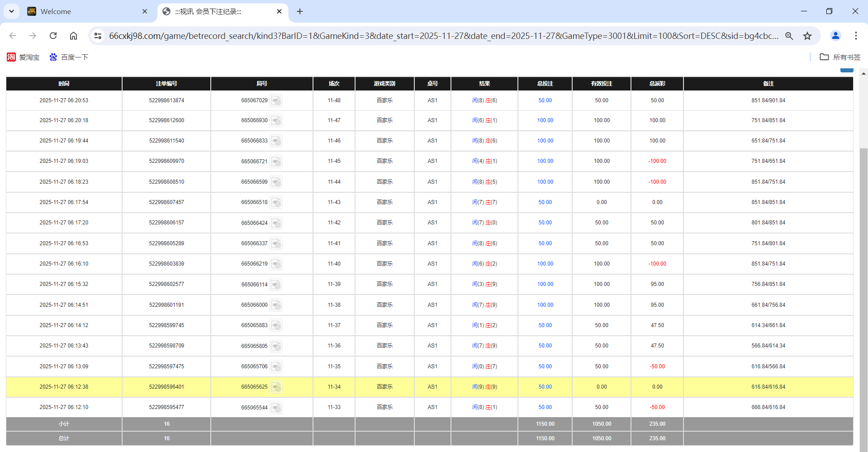Bookmark this page with the star icon

(x=807, y=36)
